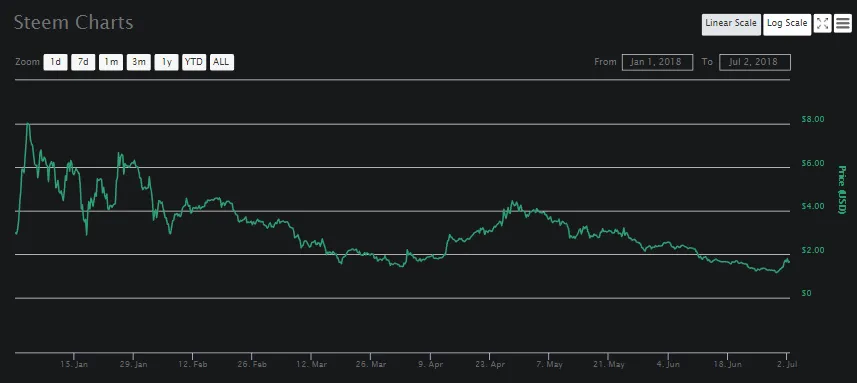Click the 15. Jan date label
The image size is (857, 383).
pyautogui.click(x=74, y=364)
